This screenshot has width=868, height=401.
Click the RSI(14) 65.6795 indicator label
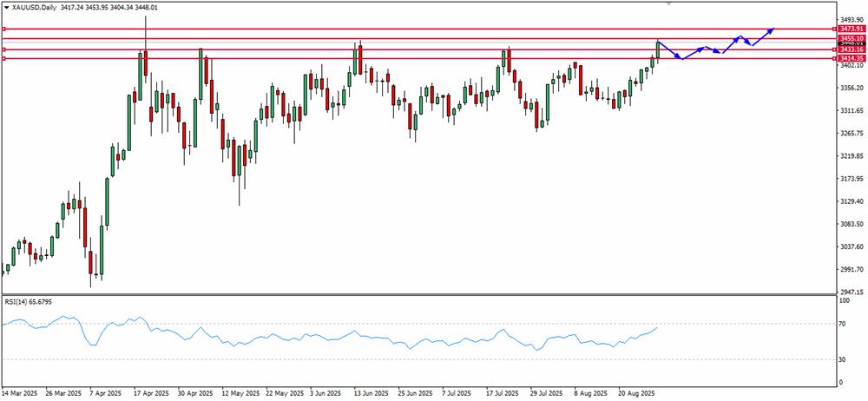pyautogui.click(x=29, y=302)
